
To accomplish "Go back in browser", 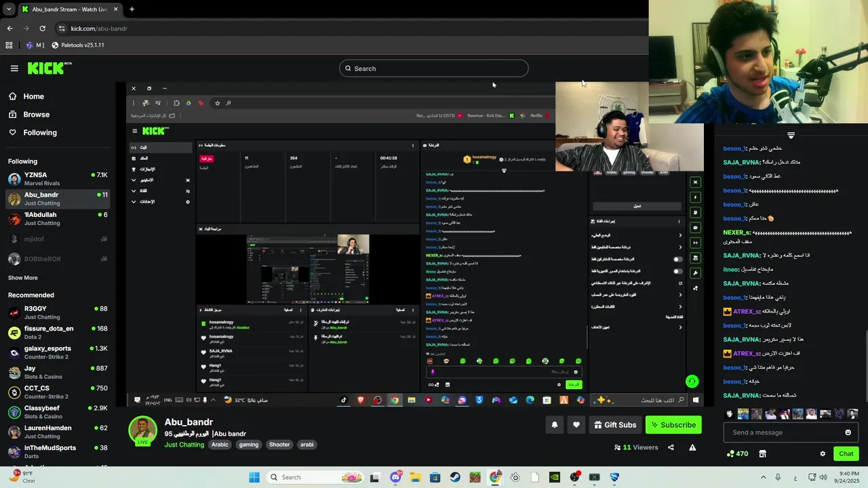I will click(9, 28).
